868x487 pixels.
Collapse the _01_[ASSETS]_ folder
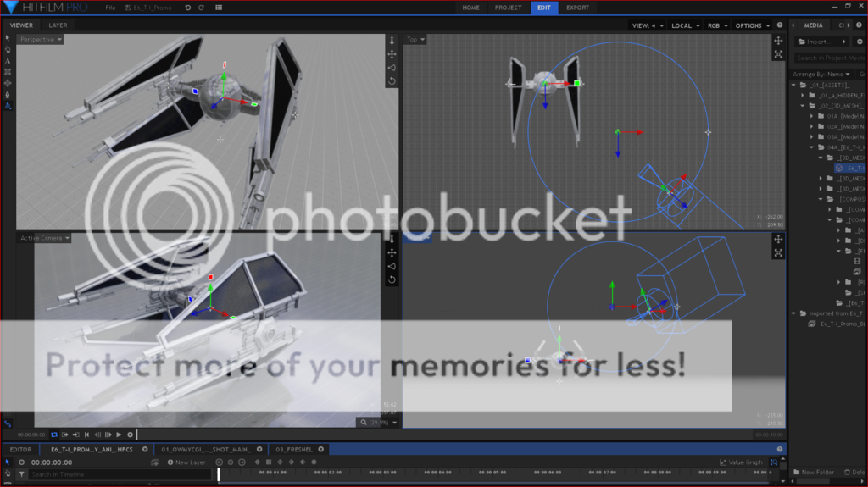pyautogui.click(x=793, y=86)
